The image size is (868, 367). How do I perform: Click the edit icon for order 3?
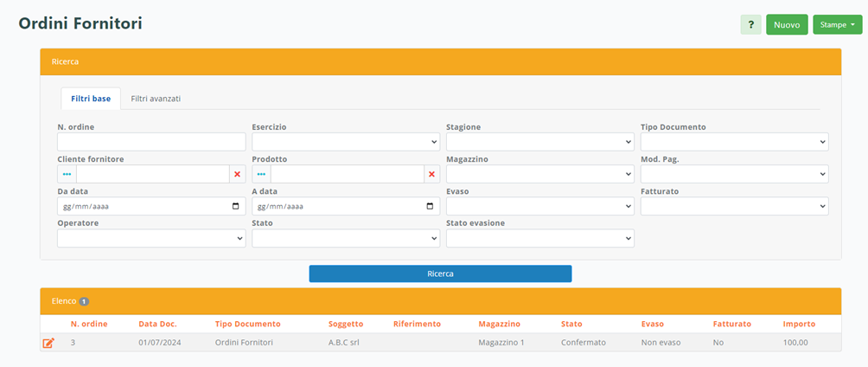point(48,343)
